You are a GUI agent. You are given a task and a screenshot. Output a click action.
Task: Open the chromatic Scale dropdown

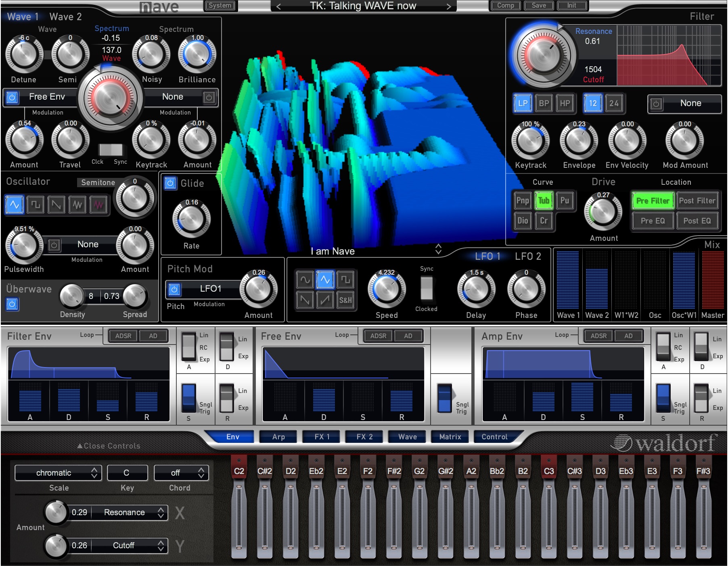pyautogui.click(x=58, y=473)
